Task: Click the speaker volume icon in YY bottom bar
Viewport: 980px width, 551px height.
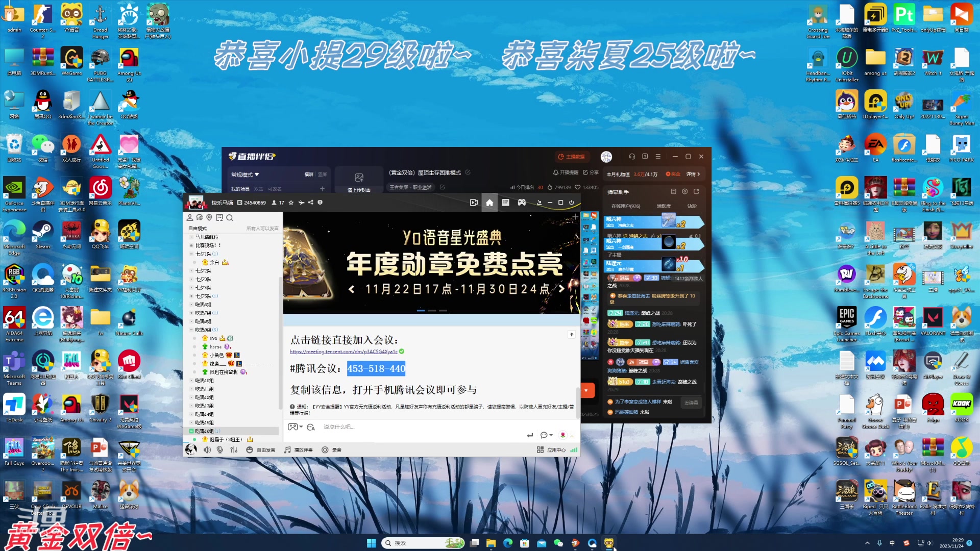Action: click(207, 450)
